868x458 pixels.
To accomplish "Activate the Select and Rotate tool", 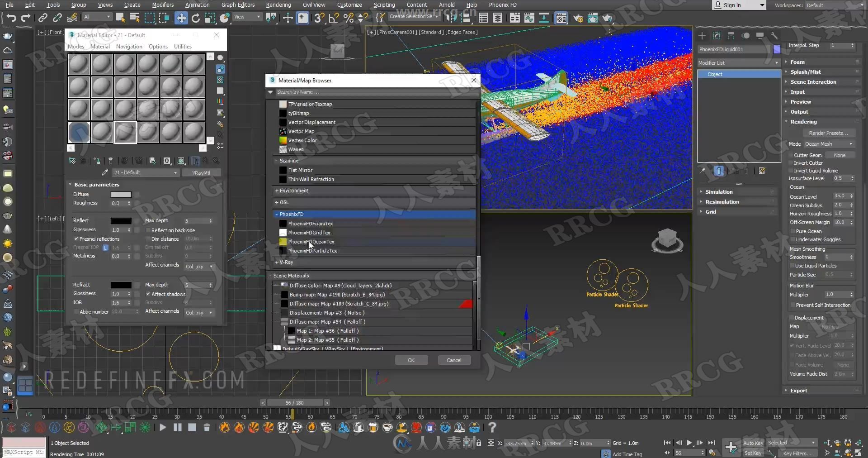I will click(195, 18).
